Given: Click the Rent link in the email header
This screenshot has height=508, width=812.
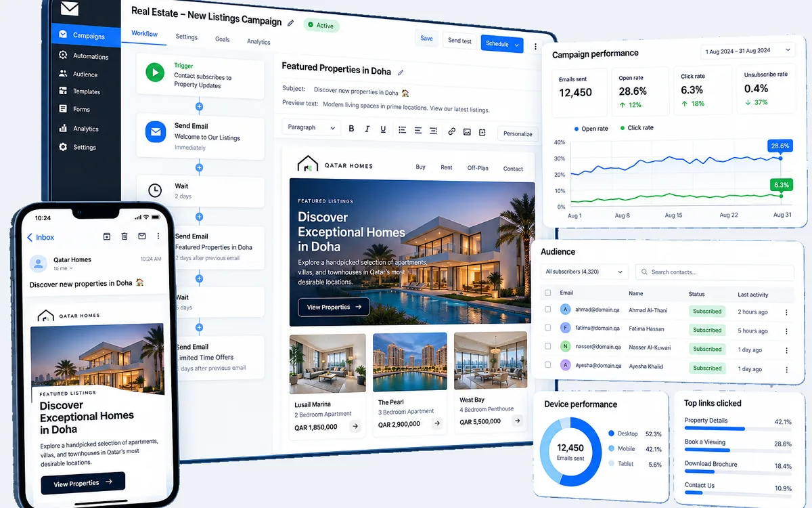Looking at the screenshot, I should [447, 167].
